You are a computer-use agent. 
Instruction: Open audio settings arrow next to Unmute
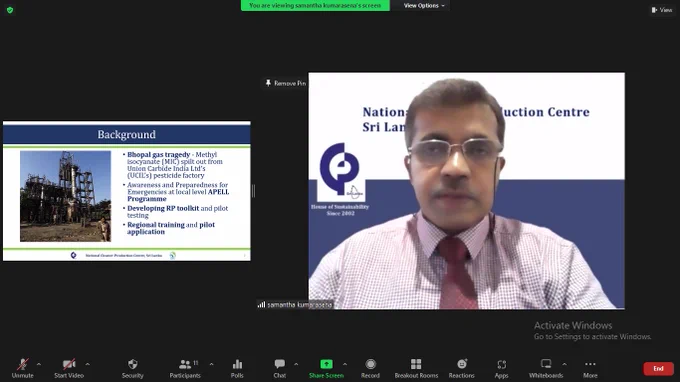click(x=39, y=364)
